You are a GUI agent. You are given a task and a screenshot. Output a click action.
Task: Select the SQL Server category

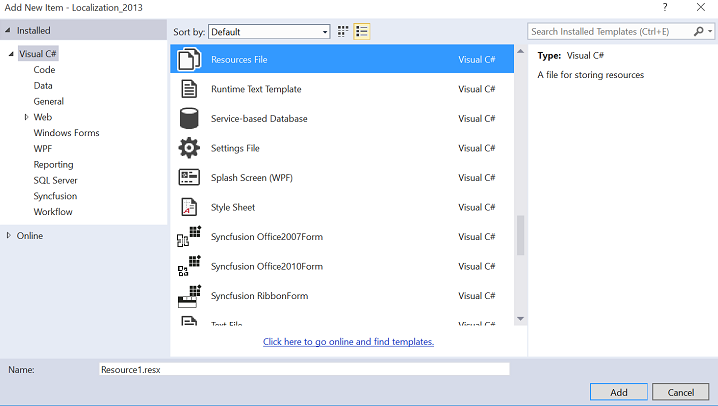click(x=55, y=180)
